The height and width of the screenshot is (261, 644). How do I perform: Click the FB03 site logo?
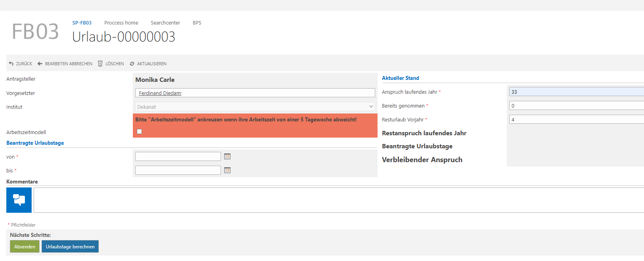click(36, 32)
